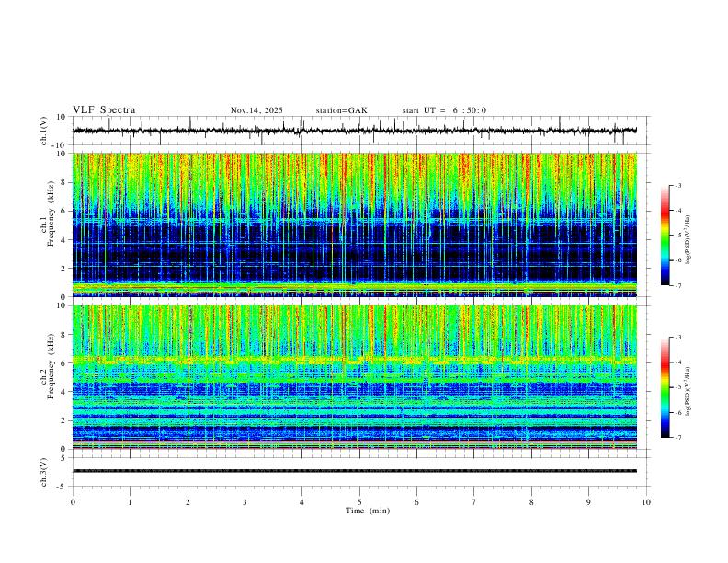Click the ch.2 colorbar label log(PSD)
Screen dimensions: 728x563
[688, 391]
